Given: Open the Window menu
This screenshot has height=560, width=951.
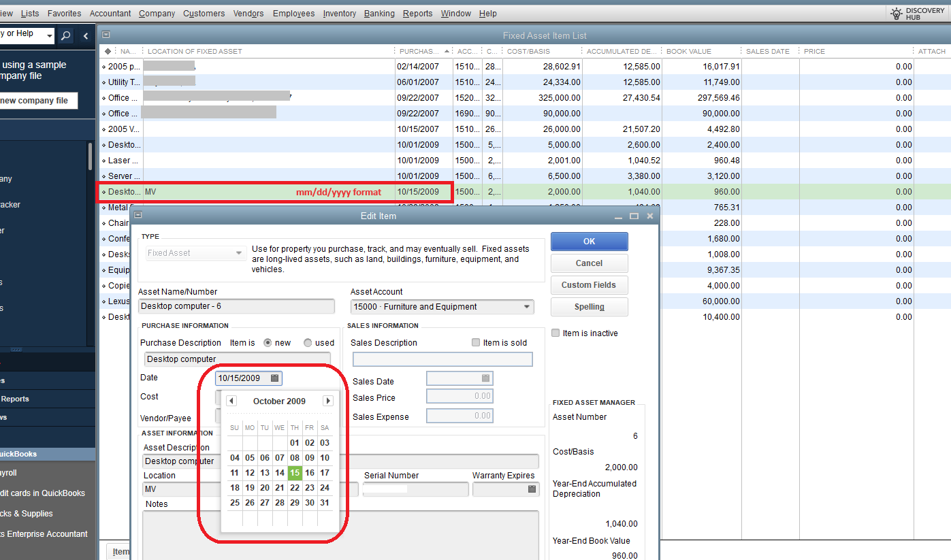Looking at the screenshot, I should coord(455,13).
